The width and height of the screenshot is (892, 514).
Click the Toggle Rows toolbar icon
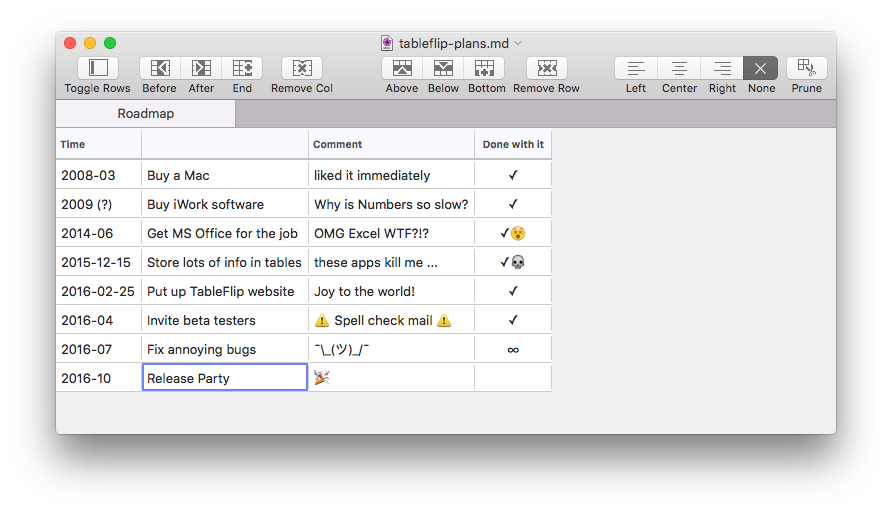[x=98, y=68]
